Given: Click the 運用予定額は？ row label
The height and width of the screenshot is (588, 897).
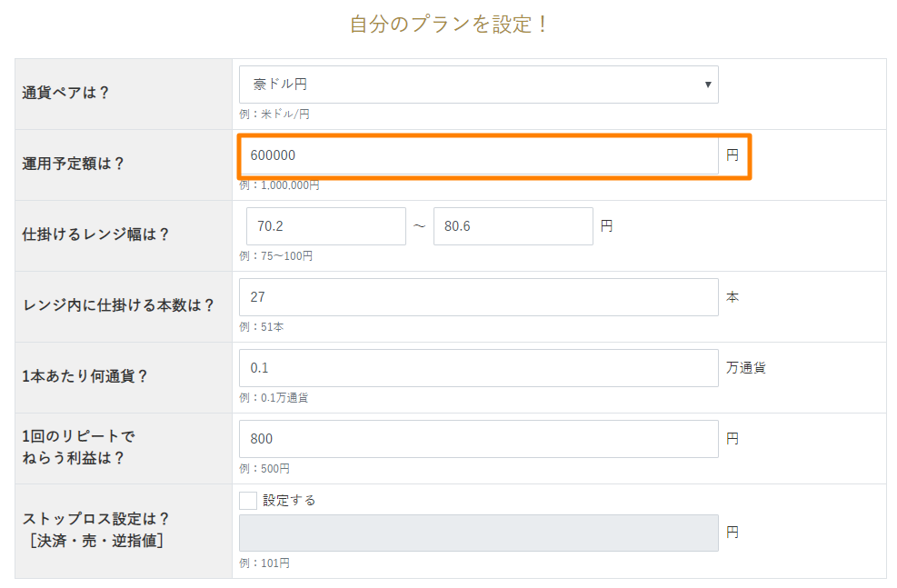Looking at the screenshot, I should click(73, 164).
